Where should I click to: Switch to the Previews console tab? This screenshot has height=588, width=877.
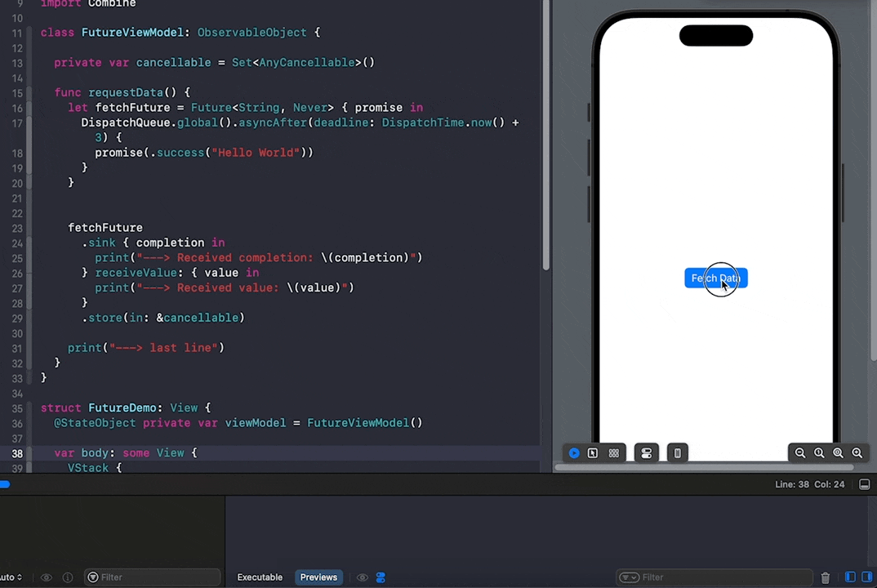tap(318, 577)
